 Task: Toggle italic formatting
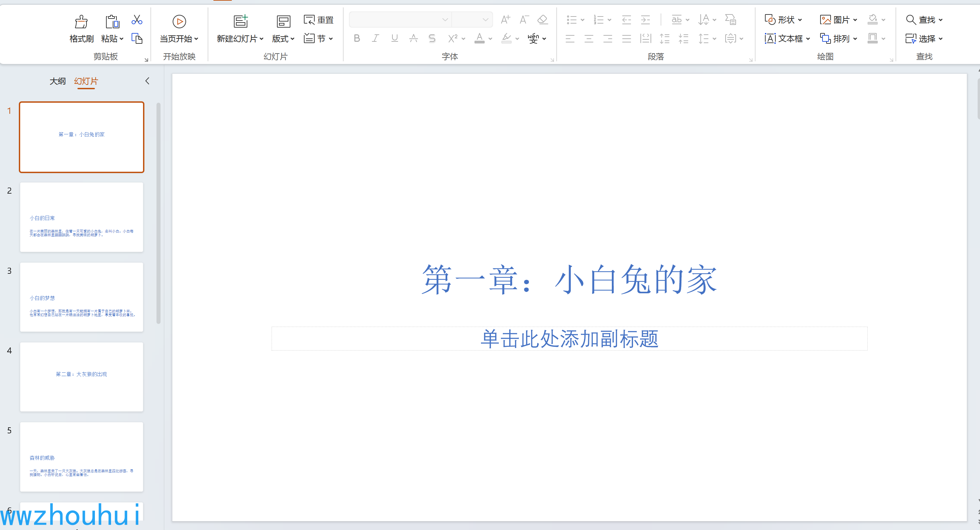pos(376,38)
